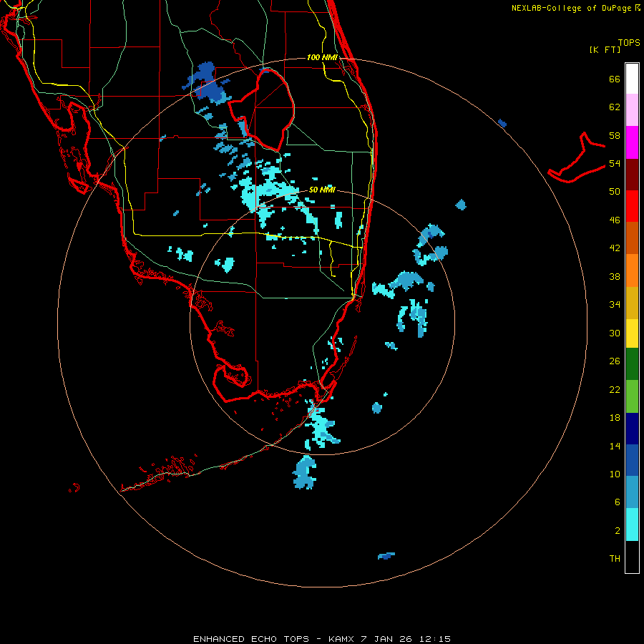Click the dark orange legend swatch

[x=632, y=238]
